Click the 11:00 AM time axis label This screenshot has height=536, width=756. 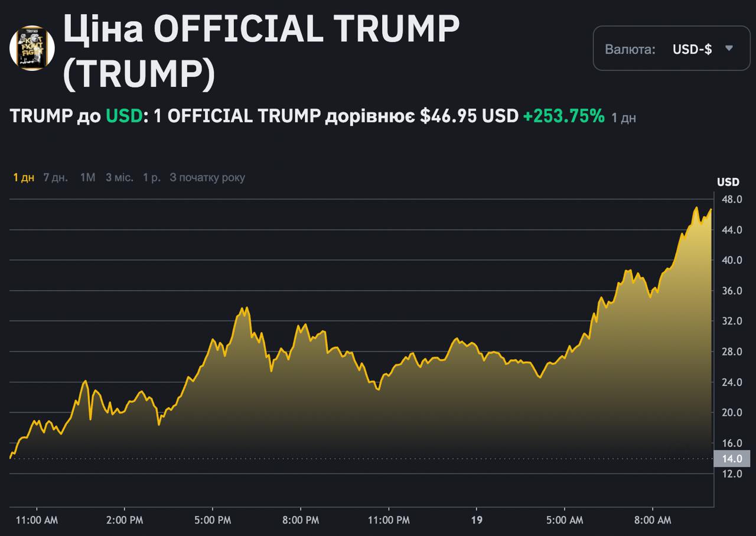[x=37, y=520]
